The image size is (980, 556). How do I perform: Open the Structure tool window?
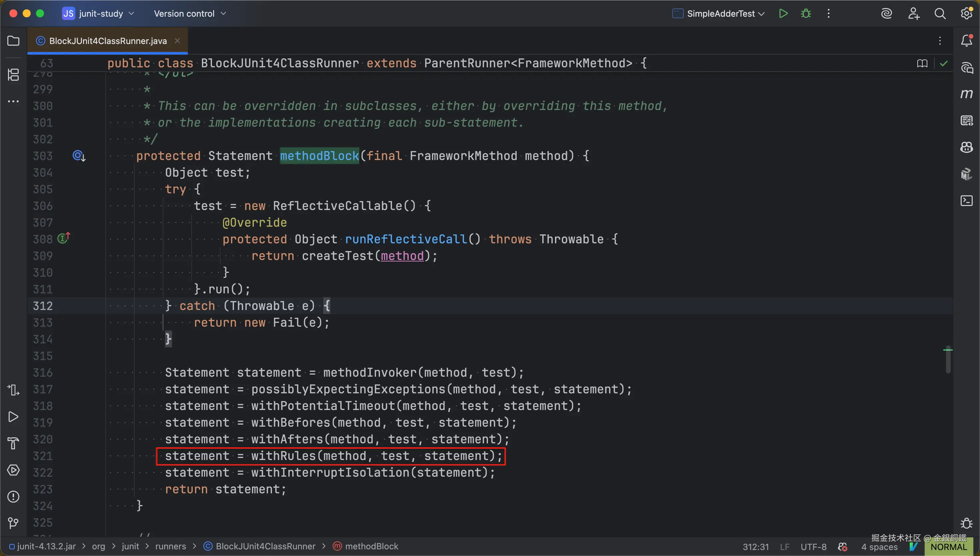click(13, 74)
